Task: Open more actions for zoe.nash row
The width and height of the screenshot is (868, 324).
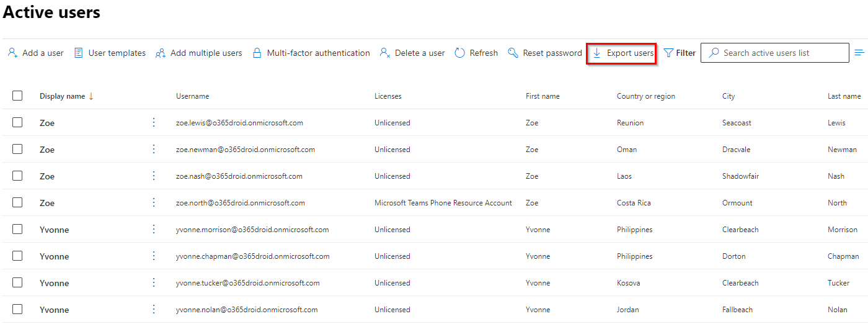Action: (x=154, y=176)
